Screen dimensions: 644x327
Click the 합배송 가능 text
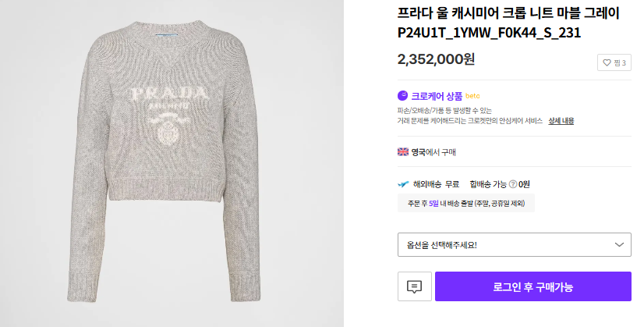488,184
